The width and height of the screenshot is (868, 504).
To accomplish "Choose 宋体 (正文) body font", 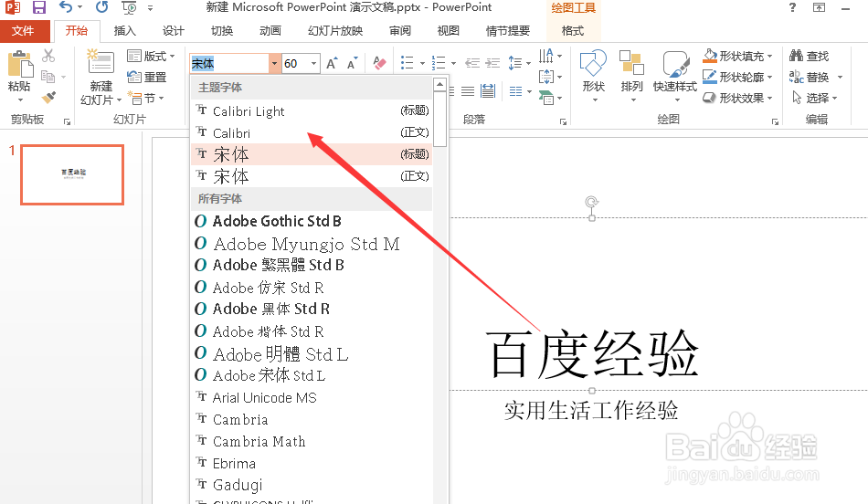I will click(x=311, y=176).
